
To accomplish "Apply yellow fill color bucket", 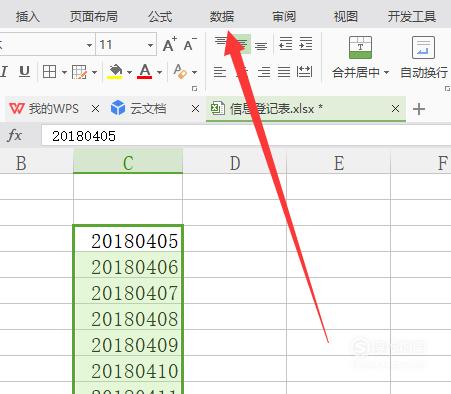I will 115,71.
